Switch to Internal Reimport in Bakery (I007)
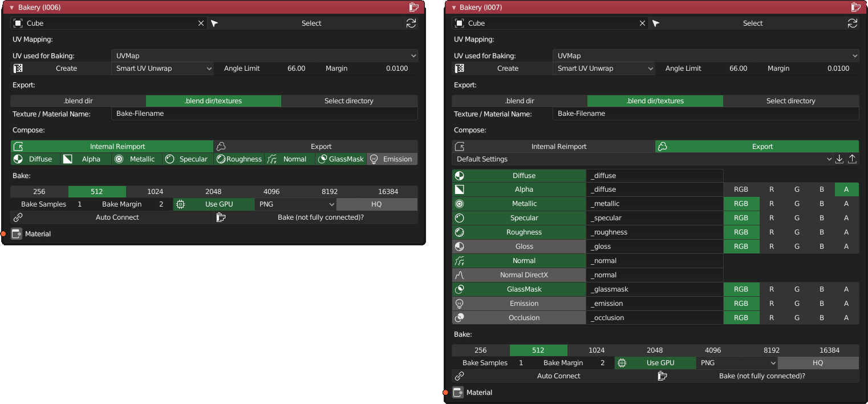 pos(554,147)
